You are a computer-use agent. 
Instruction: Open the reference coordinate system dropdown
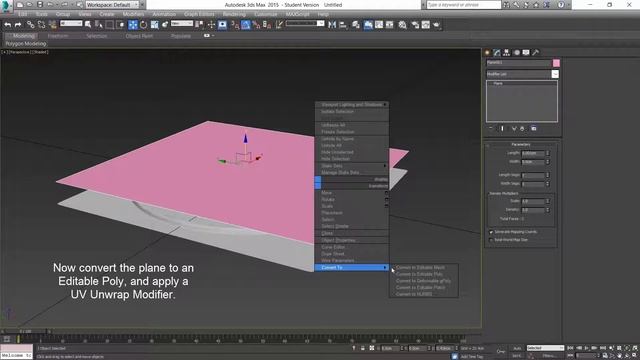pos(182,24)
